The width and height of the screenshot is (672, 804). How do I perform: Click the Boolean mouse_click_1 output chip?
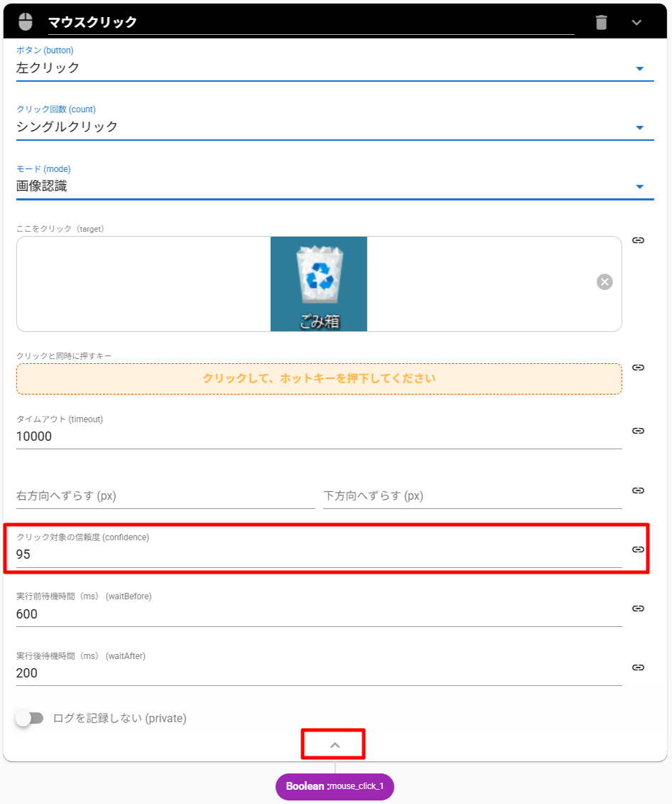[x=335, y=787]
